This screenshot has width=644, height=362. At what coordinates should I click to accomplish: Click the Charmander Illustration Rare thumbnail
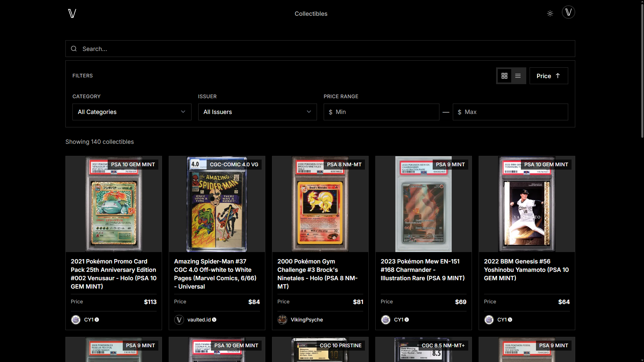tap(423, 204)
